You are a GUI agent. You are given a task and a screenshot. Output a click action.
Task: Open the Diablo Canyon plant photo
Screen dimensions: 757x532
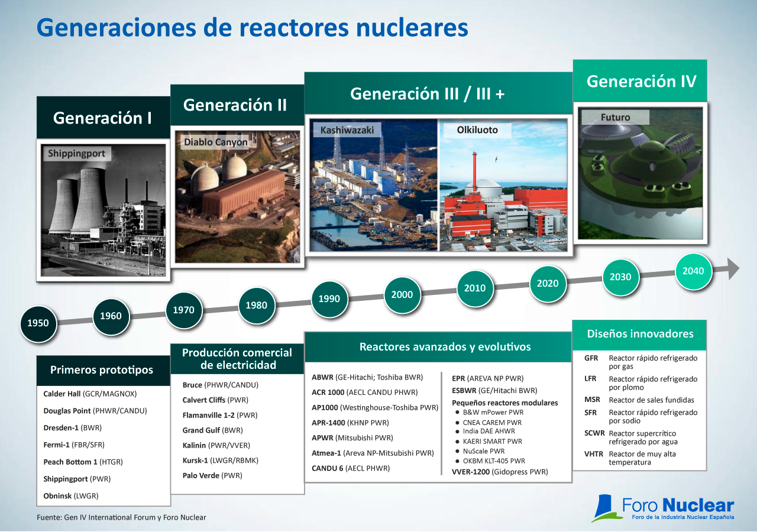click(238, 196)
